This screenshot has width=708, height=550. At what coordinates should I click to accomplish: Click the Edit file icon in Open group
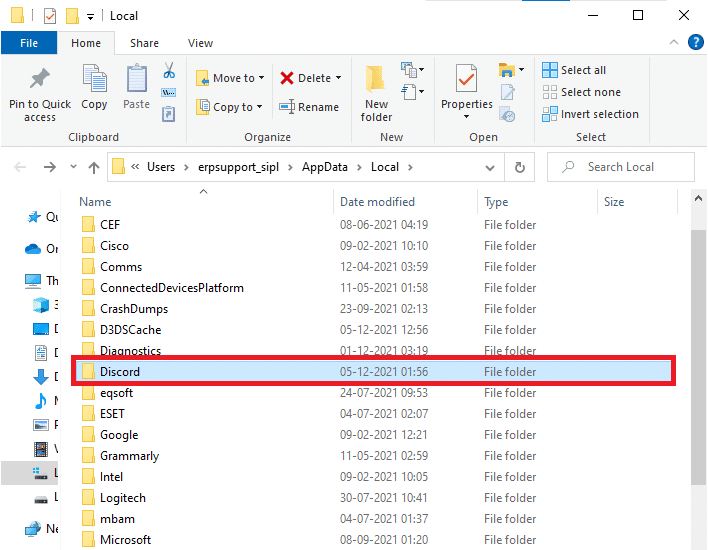point(508,93)
